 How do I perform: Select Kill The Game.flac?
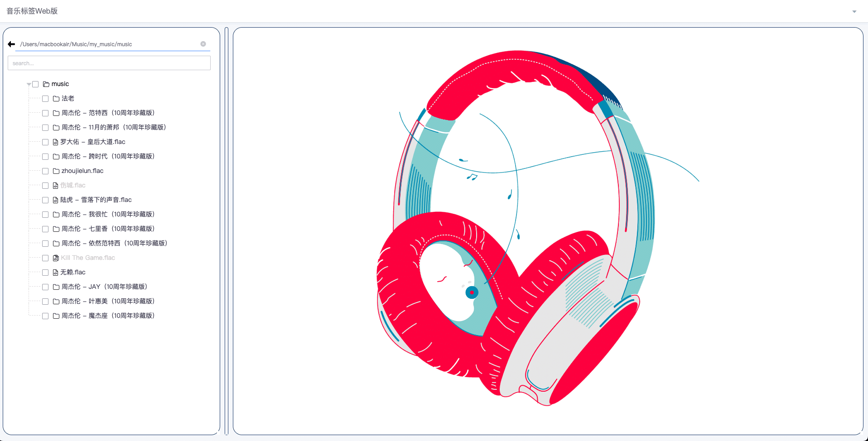88,258
